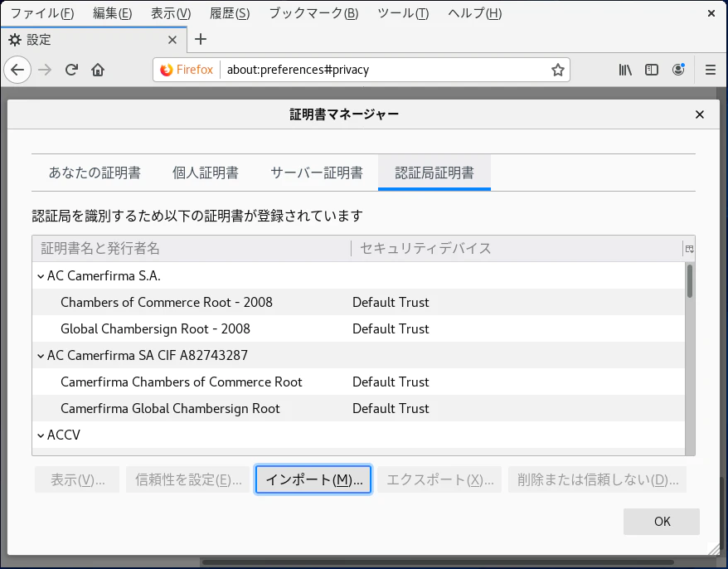The width and height of the screenshot is (728, 569).
Task: Collapse the ACCV certificate group
Action: click(x=41, y=435)
